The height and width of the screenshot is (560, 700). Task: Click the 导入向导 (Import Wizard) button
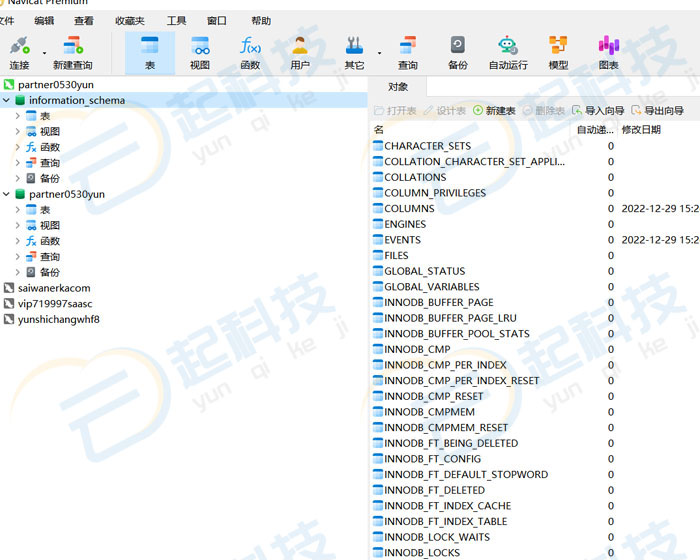pyautogui.click(x=598, y=110)
